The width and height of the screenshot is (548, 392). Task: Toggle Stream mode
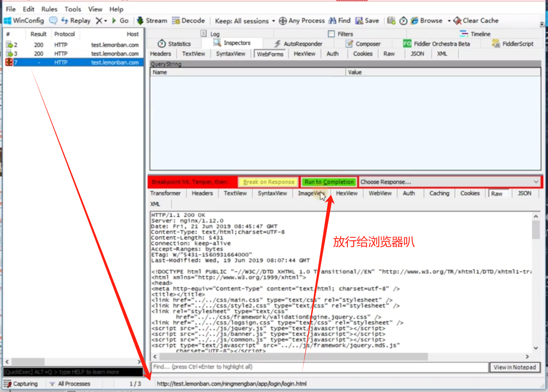[152, 21]
